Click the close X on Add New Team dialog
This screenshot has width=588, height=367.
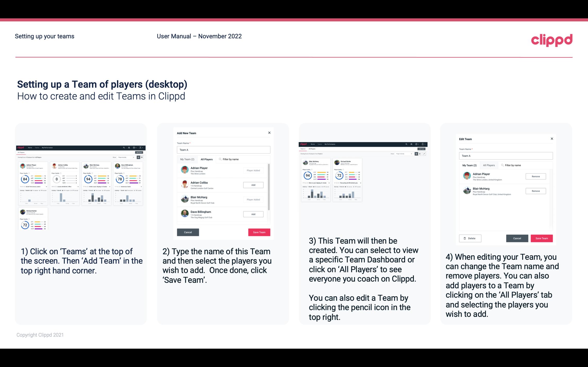269,133
